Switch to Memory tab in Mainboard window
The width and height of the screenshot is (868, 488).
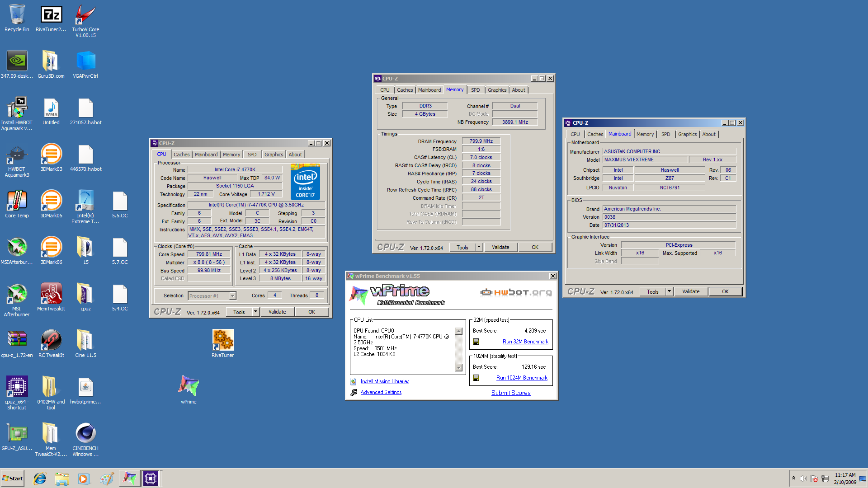[645, 134]
